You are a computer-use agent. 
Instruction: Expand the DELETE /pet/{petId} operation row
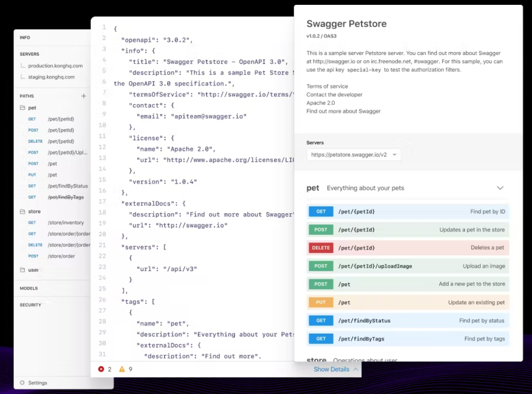(x=408, y=248)
